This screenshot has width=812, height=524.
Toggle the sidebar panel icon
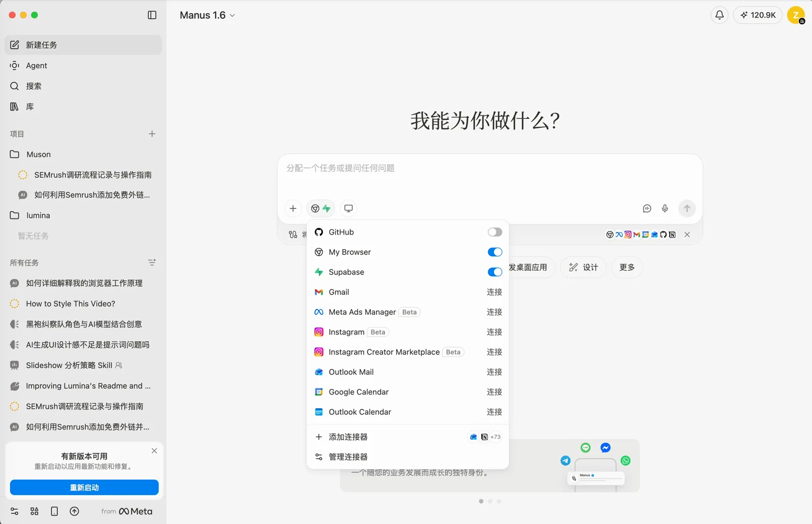[152, 15]
